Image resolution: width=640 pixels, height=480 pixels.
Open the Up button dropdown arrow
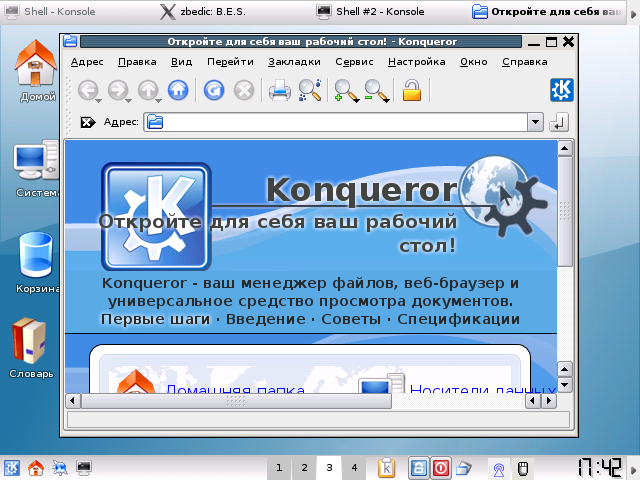pos(158,100)
